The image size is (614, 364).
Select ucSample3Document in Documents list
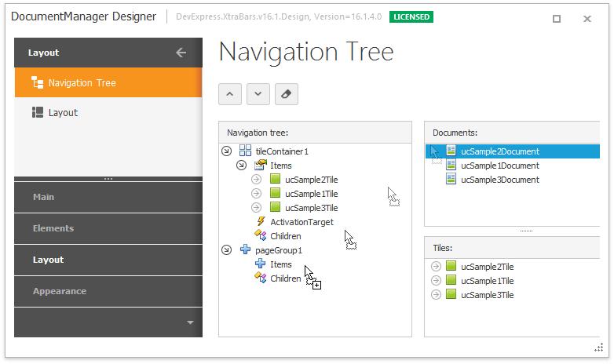tap(500, 180)
